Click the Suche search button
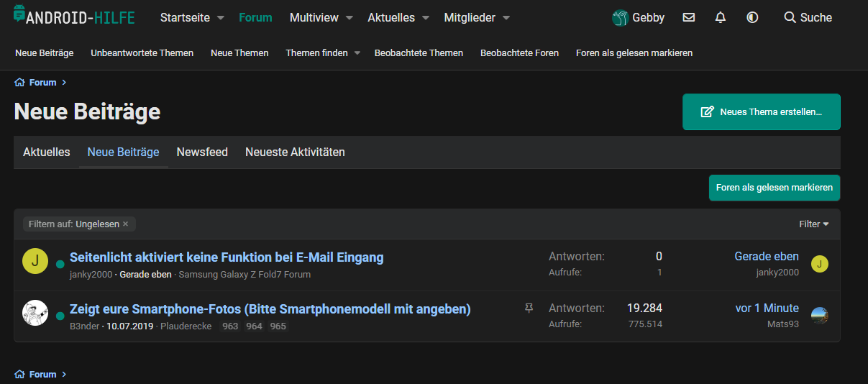 point(808,17)
